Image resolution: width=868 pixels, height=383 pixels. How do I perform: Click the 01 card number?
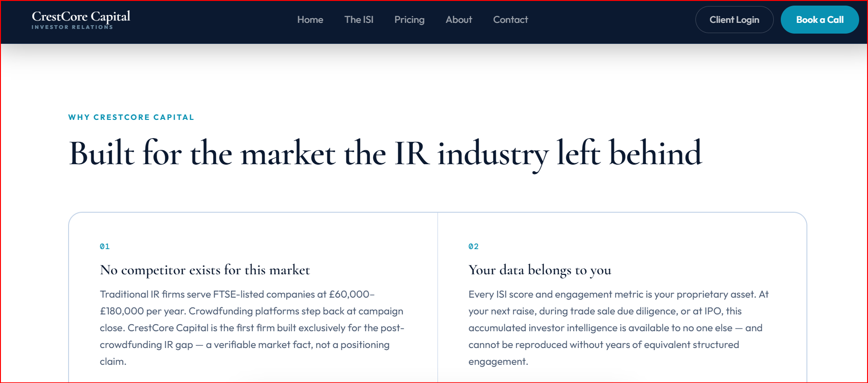[x=105, y=246]
